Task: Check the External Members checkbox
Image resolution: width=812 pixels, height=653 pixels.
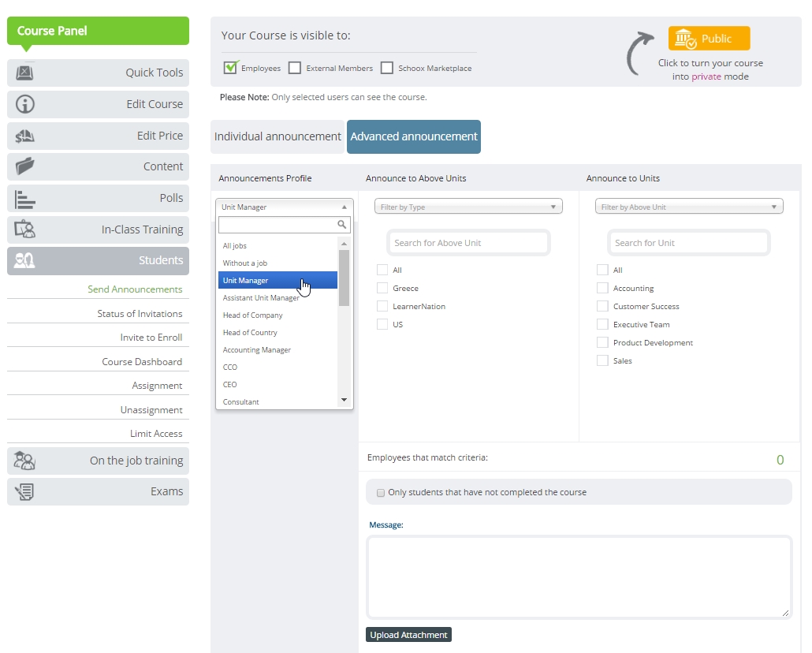Action: point(295,68)
